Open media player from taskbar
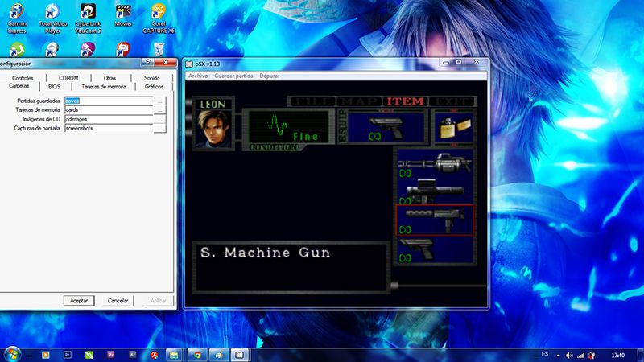Image resolution: width=644 pixels, height=362 pixels. [x=46, y=355]
